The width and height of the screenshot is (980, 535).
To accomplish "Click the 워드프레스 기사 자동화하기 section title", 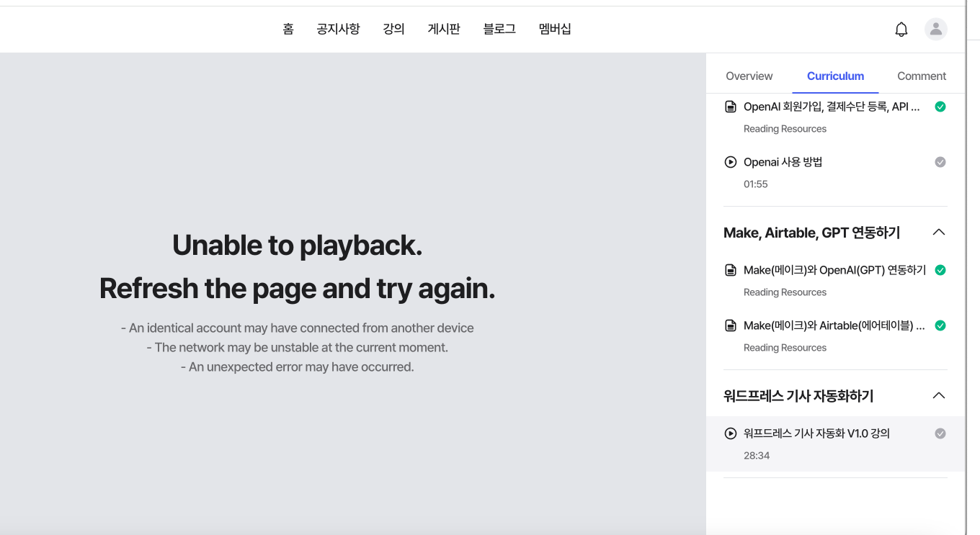I will point(798,396).
